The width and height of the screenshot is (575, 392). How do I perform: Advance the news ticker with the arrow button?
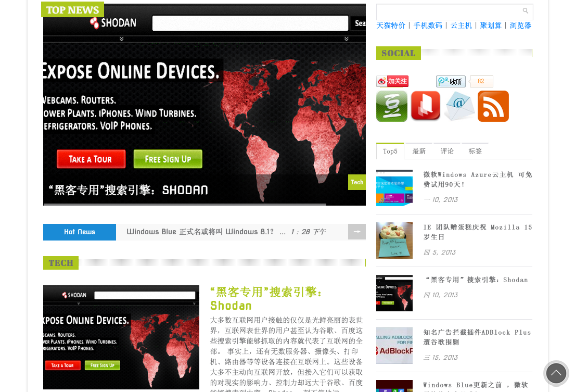point(357,232)
